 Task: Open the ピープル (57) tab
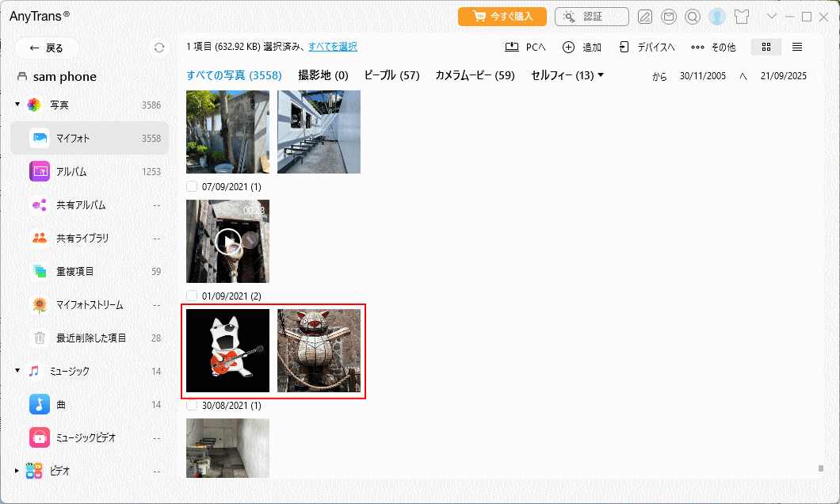[x=392, y=75]
